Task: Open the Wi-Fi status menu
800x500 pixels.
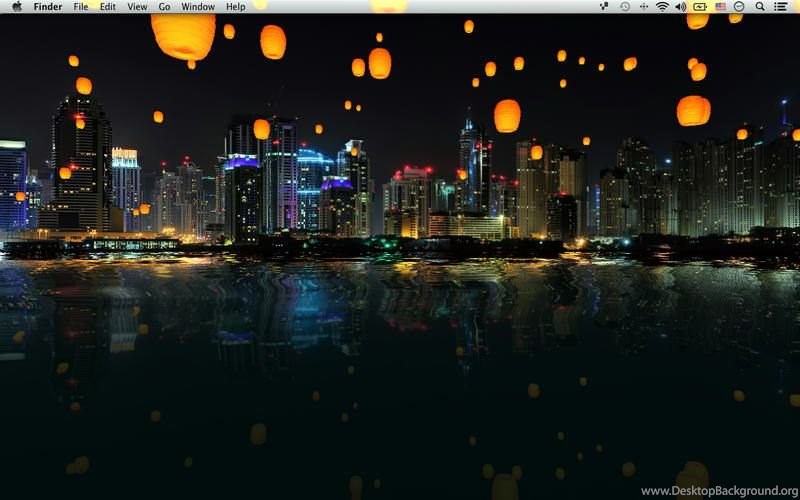Action: click(662, 6)
